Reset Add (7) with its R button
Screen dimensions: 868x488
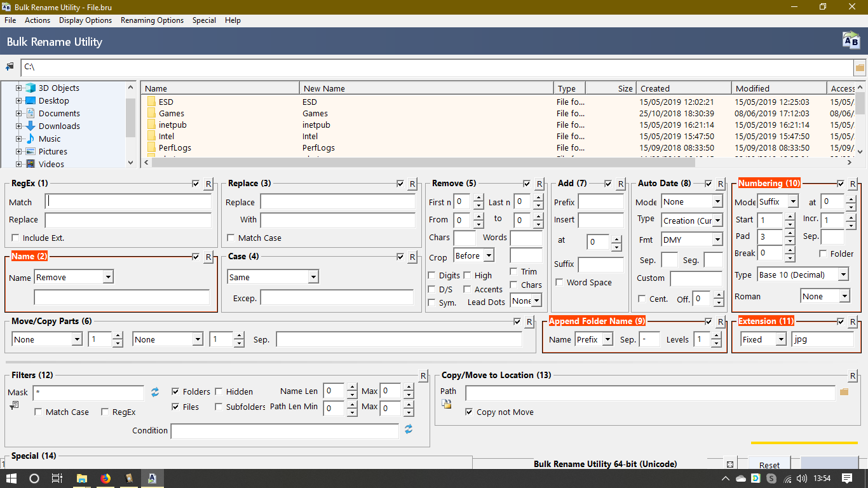[620, 184]
